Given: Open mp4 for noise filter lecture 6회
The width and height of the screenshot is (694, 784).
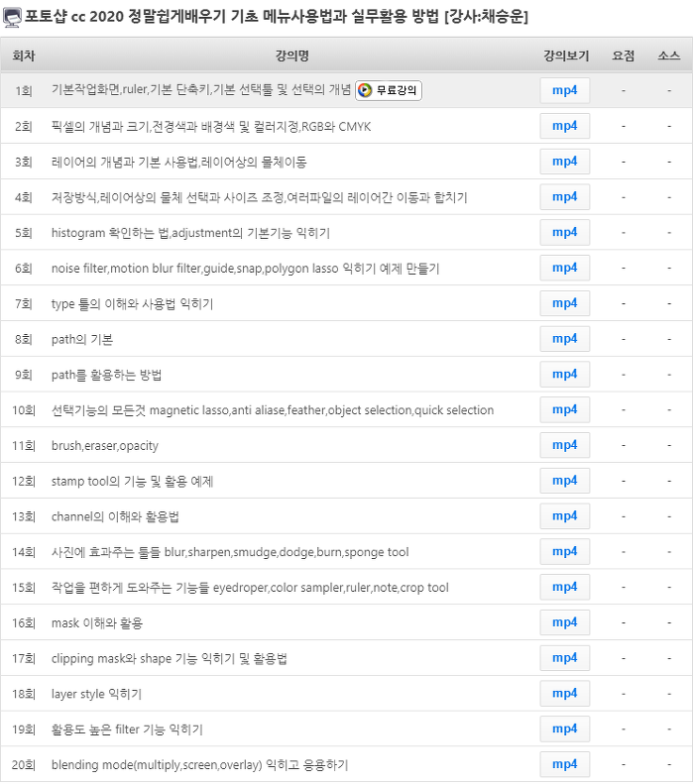Looking at the screenshot, I should pyautogui.click(x=564, y=268).
